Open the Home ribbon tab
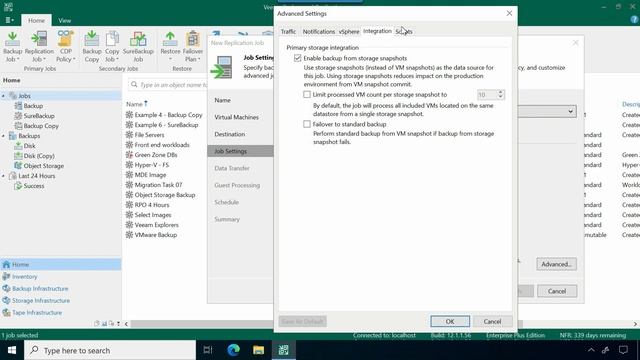640x360 pixels. click(36, 20)
